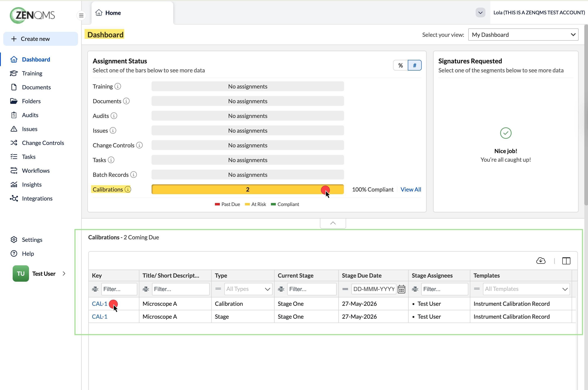Open info tooltip next to Batch Records
This screenshot has height=390, width=588.
coord(133,174)
